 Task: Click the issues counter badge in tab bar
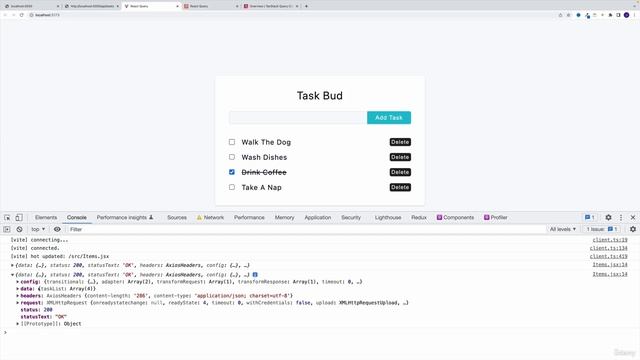[590, 218]
